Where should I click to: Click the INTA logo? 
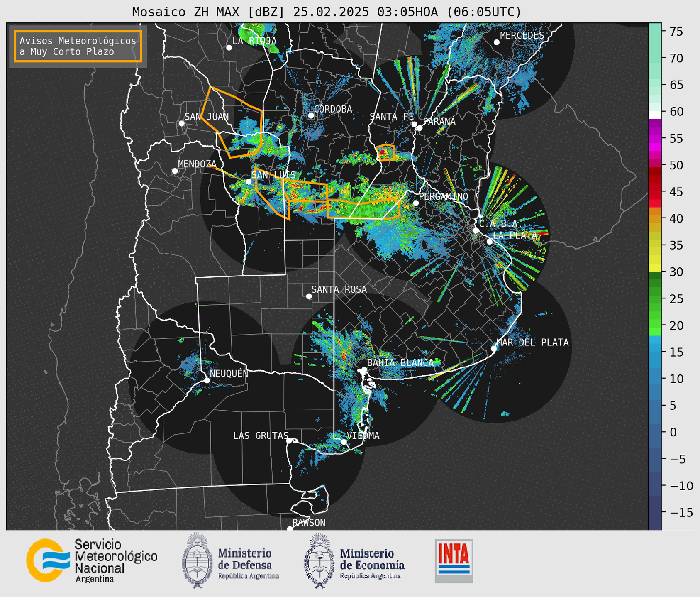[454, 561]
